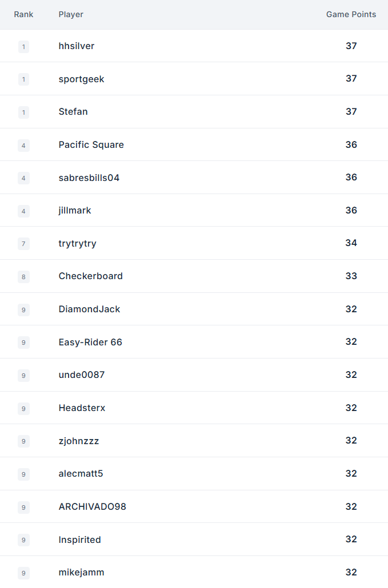Open player hhsilver's row
The height and width of the screenshot is (588, 388).
(x=194, y=46)
